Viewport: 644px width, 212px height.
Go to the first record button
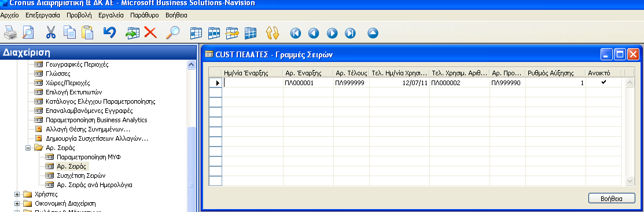295,33
